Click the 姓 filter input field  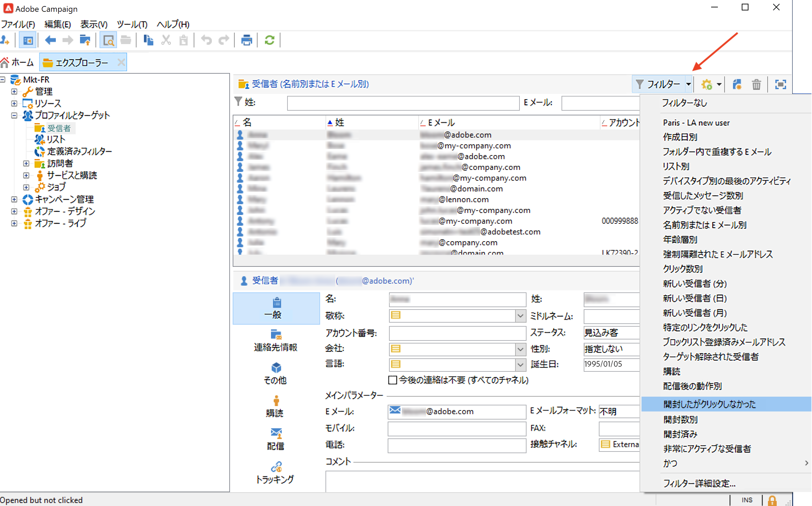pos(403,103)
